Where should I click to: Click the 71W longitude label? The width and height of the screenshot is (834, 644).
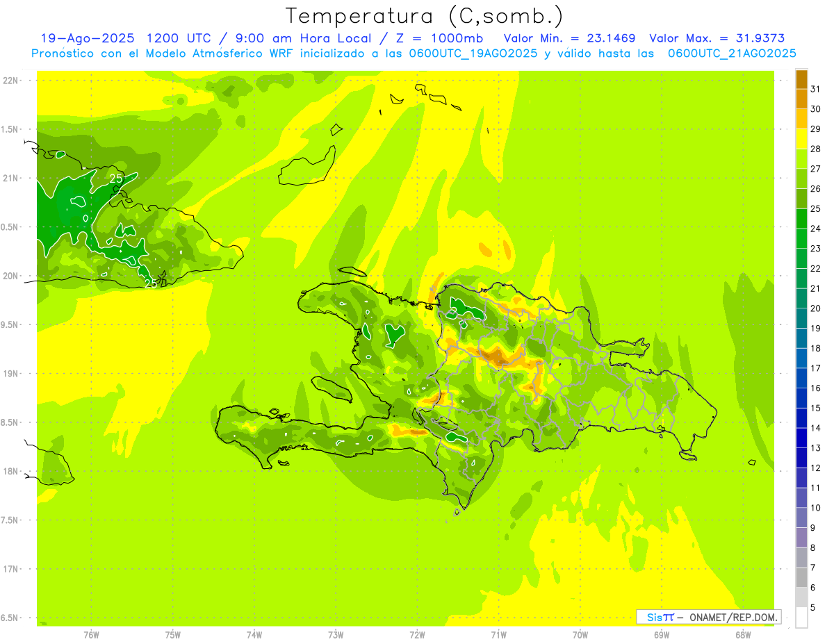click(x=498, y=635)
